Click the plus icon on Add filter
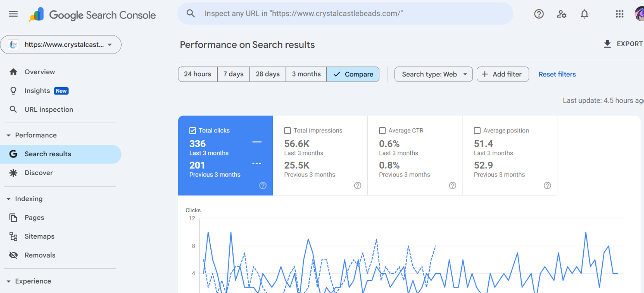The width and height of the screenshot is (644, 293). point(485,74)
